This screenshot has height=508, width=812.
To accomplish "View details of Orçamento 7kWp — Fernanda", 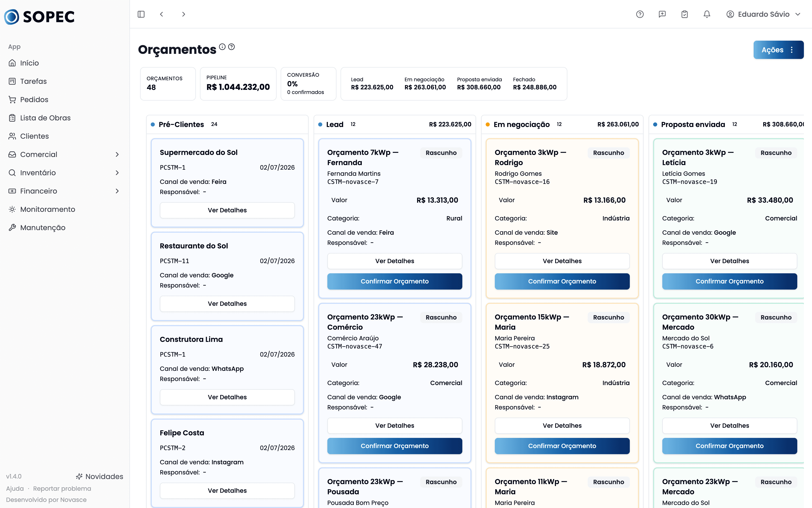I will coord(395,261).
